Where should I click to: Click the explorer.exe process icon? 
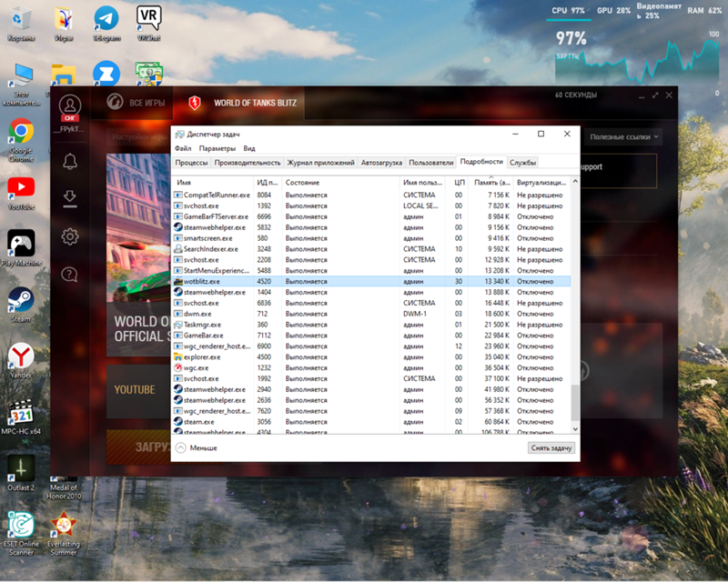(x=177, y=356)
